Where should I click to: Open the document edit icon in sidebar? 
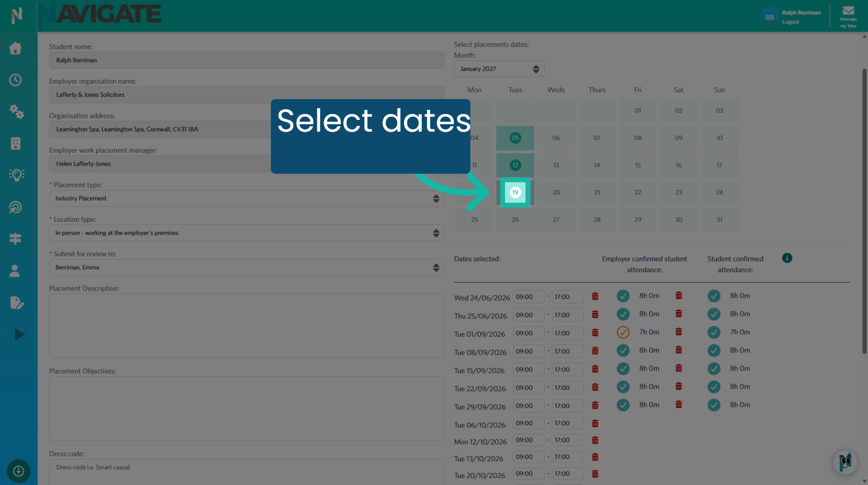click(17, 303)
